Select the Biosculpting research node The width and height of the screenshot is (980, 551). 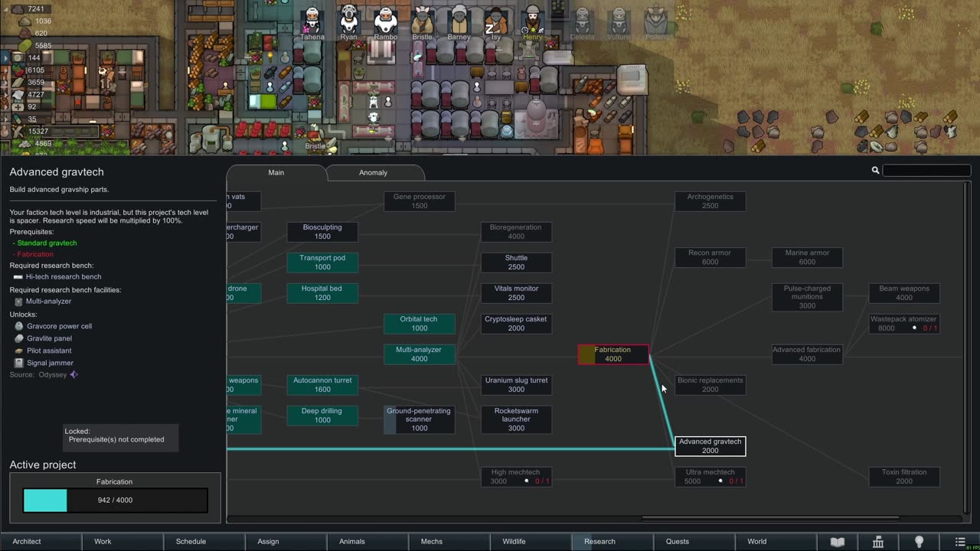[322, 232]
